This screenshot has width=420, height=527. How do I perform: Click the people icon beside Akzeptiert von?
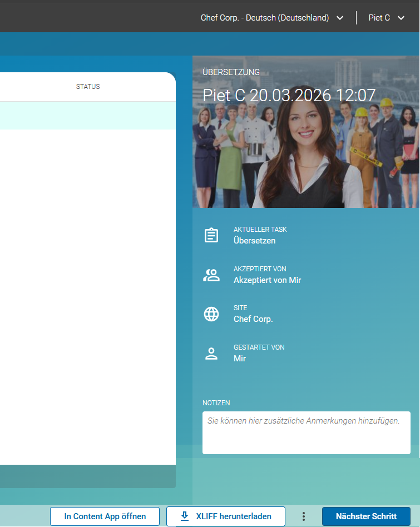(211, 275)
